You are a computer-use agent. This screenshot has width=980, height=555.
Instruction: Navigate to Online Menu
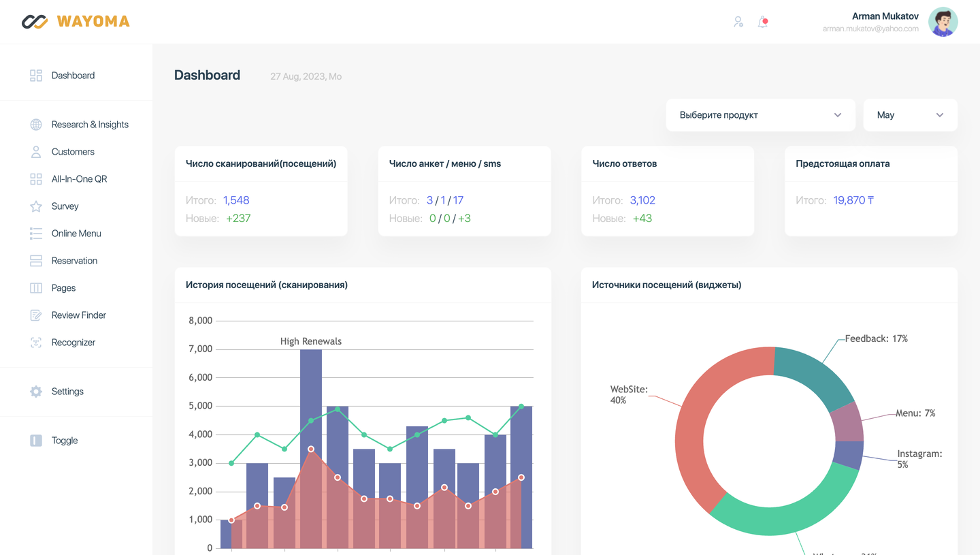pyautogui.click(x=76, y=234)
